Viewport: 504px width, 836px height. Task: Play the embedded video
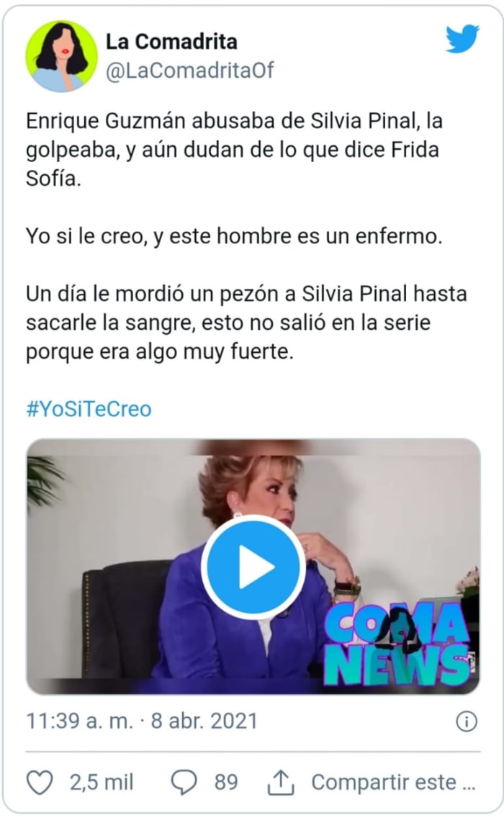[253, 567]
